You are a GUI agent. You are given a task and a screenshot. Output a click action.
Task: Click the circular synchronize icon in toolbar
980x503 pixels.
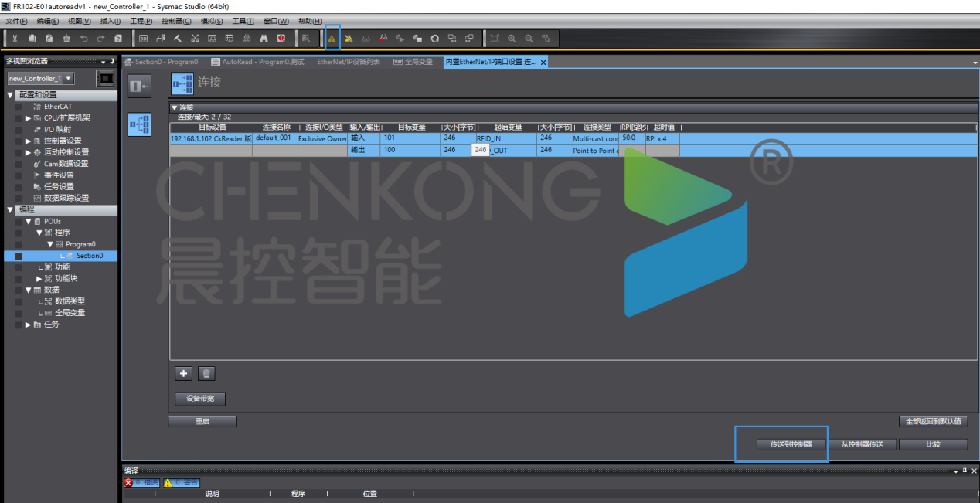434,38
